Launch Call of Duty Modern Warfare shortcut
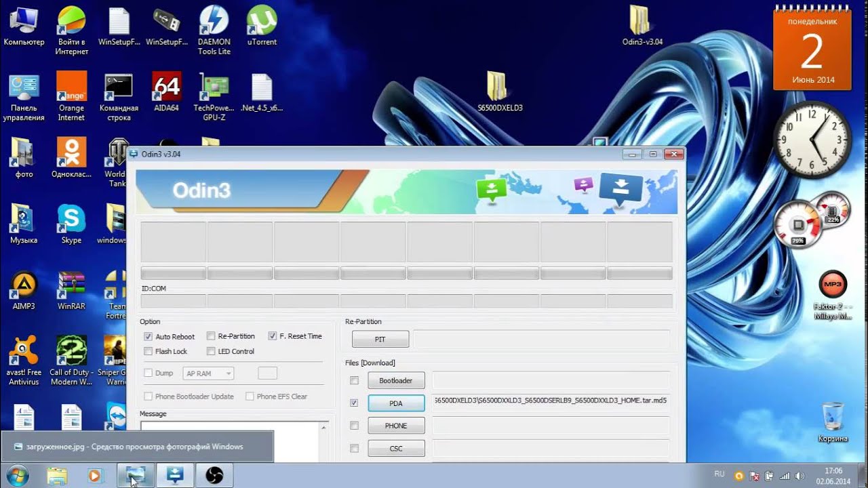The width and height of the screenshot is (868, 488). click(x=71, y=361)
